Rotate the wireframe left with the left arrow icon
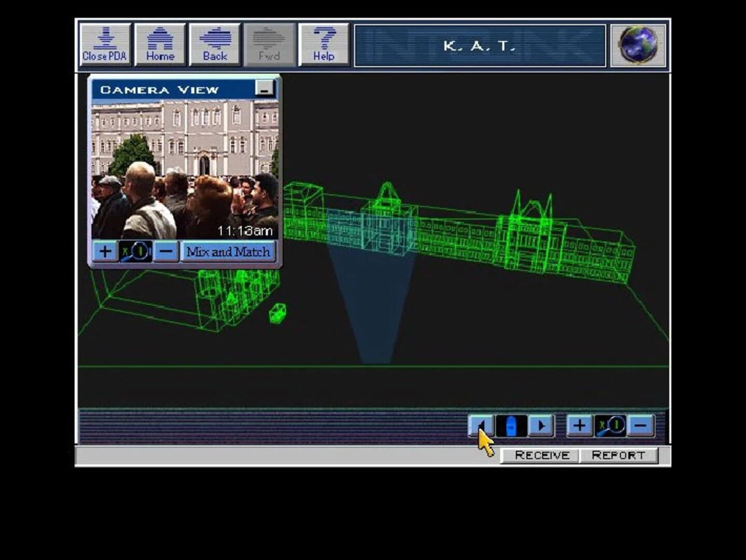The image size is (746, 560). click(481, 426)
